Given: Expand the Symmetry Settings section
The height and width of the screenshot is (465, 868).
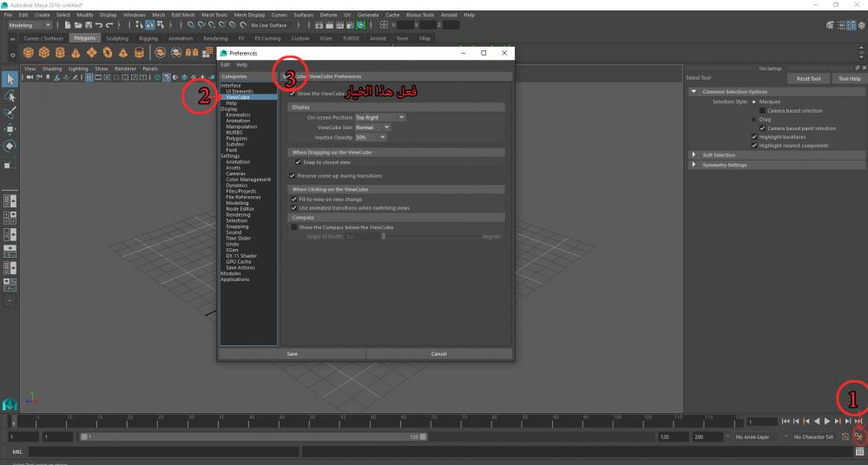Looking at the screenshot, I should point(694,165).
